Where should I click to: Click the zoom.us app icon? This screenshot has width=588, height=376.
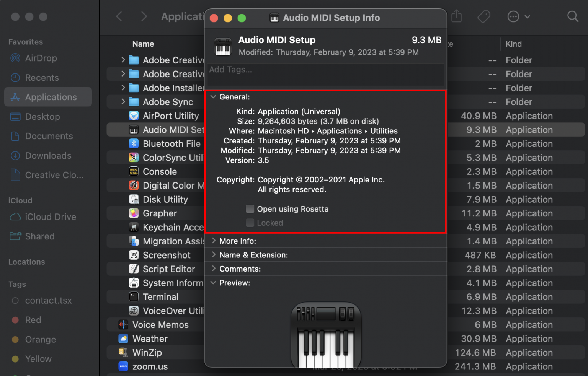tap(123, 366)
